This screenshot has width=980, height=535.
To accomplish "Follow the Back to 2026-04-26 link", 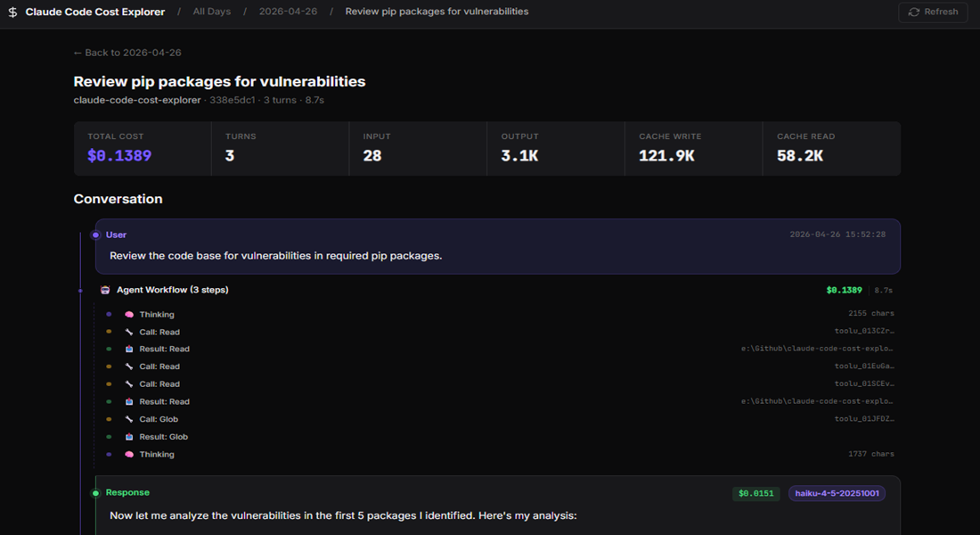I will 127,53.
